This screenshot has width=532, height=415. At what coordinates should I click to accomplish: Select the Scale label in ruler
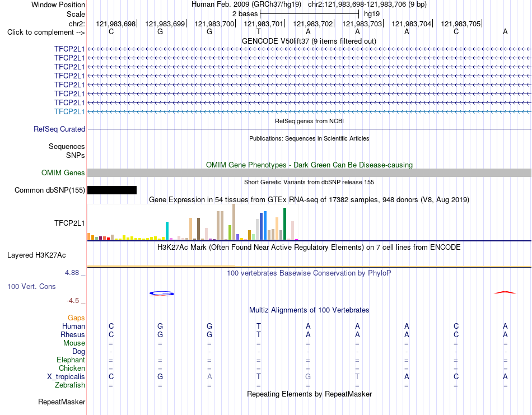click(x=76, y=14)
